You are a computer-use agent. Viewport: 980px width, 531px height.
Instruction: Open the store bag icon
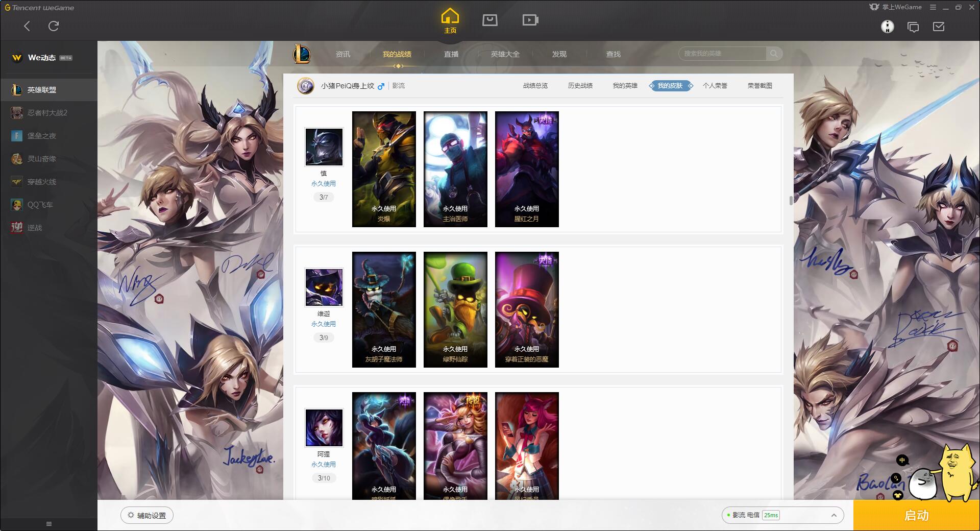point(490,20)
